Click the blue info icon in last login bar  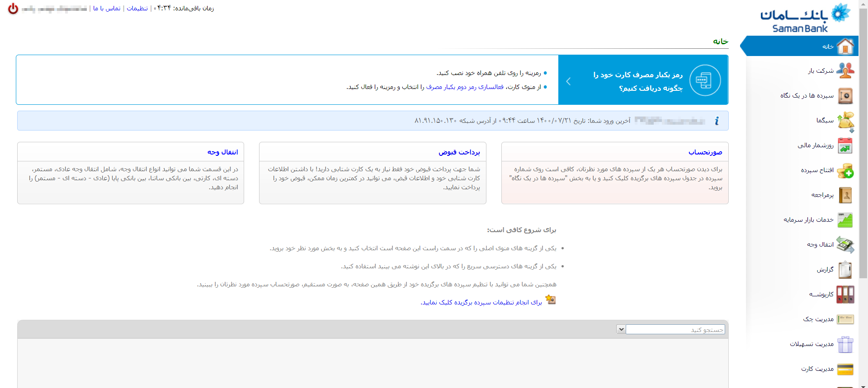pos(717,121)
